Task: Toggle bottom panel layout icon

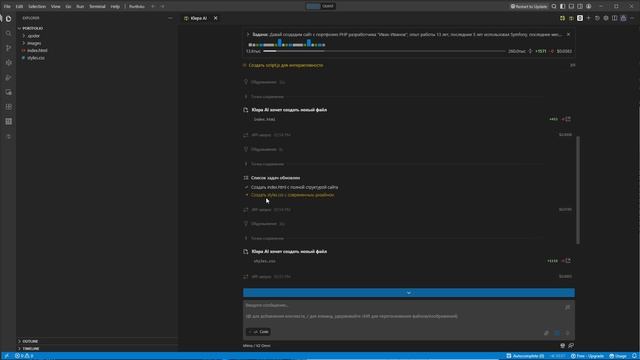Action: coord(571,6)
